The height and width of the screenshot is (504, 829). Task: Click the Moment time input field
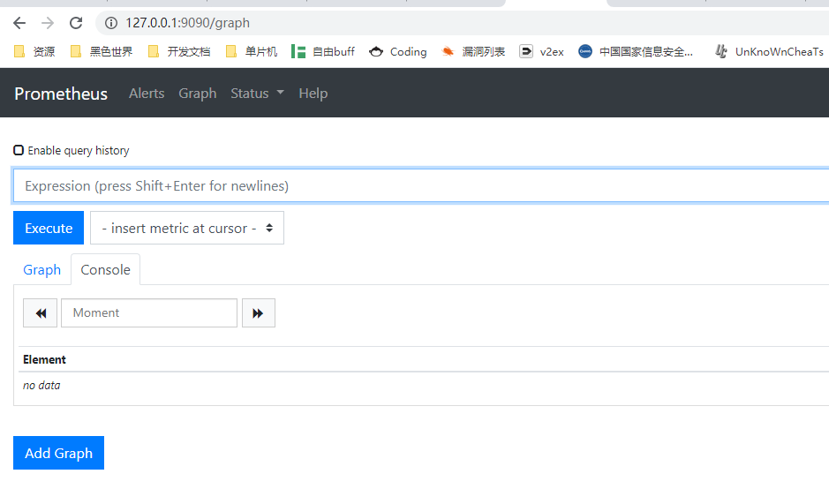click(149, 313)
